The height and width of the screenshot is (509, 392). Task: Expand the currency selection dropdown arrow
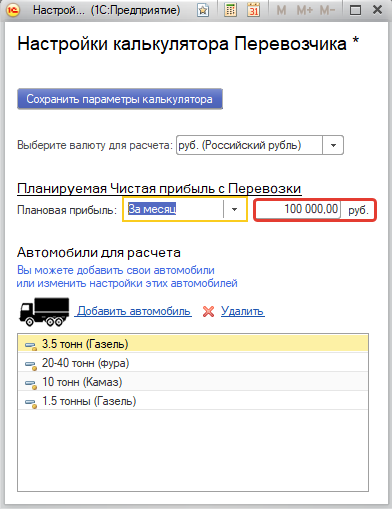(333, 145)
